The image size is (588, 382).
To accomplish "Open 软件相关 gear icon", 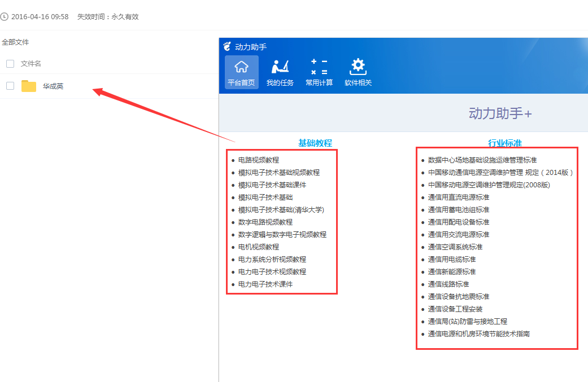I will (x=358, y=72).
